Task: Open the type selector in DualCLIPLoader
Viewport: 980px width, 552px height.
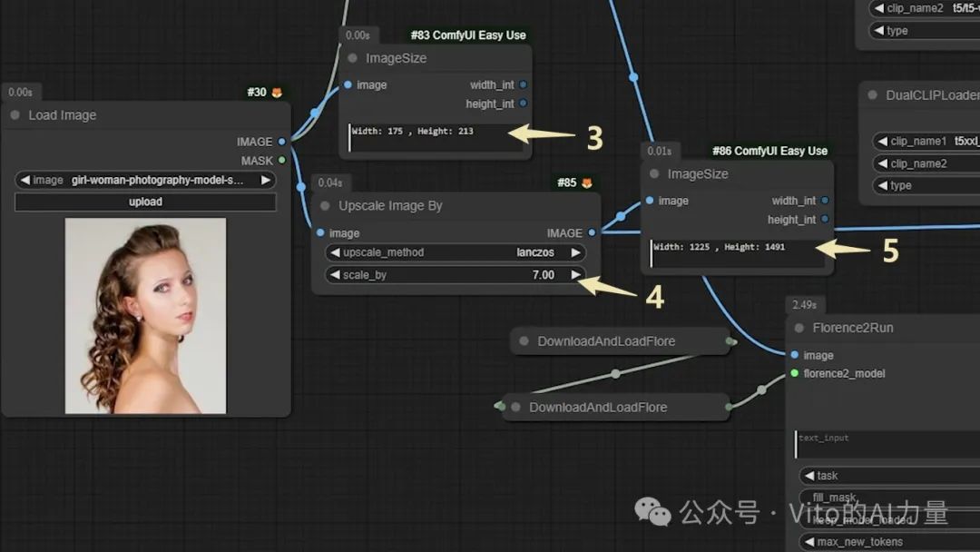Action: point(926,186)
